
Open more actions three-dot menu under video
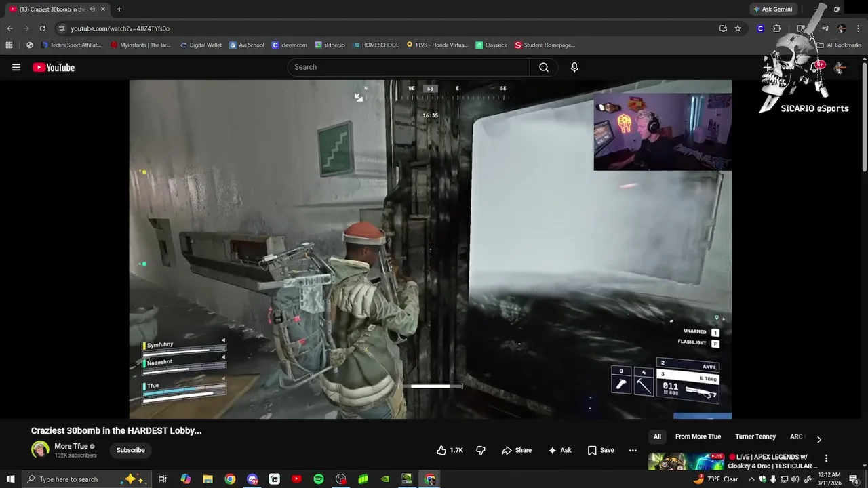pyautogui.click(x=633, y=450)
